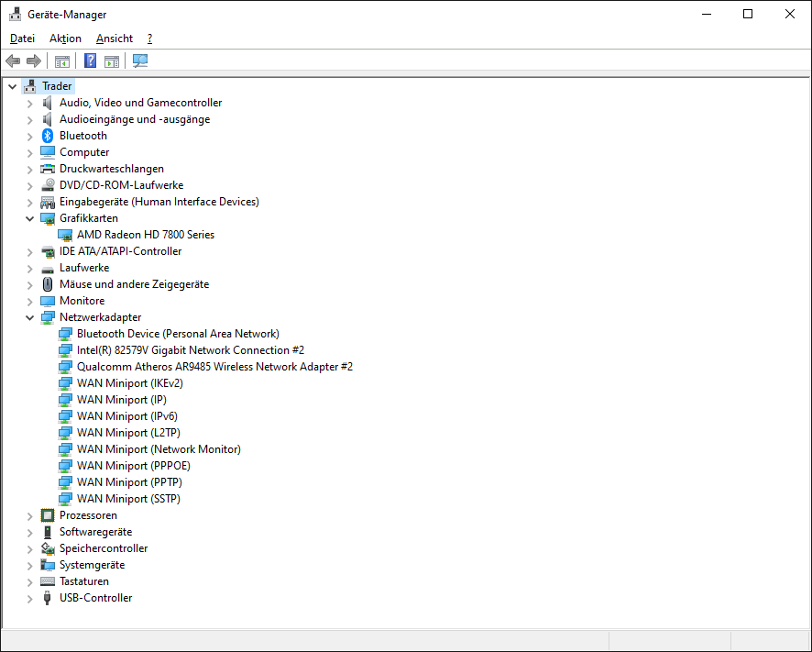
Task: Open Help via the question mark toolbar icon
Action: [90, 61]
